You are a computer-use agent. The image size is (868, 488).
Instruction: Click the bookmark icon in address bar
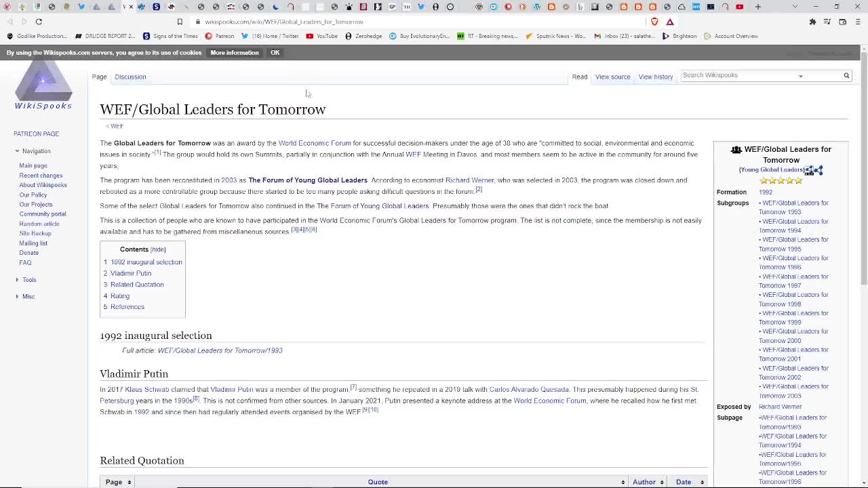pos(180,22)
